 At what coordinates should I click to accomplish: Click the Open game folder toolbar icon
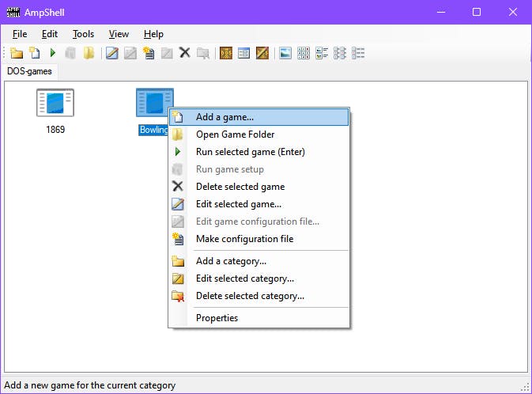[89, 53]
